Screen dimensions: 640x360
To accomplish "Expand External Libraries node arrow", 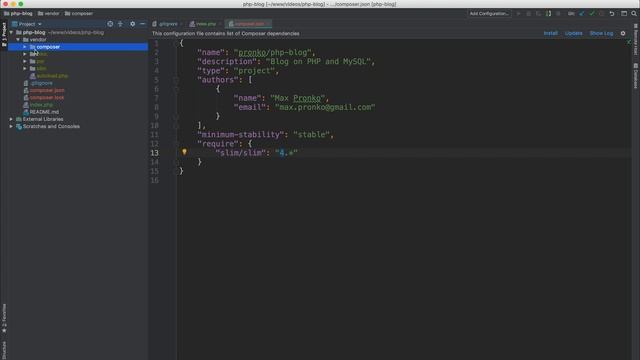I will [11, 119].
